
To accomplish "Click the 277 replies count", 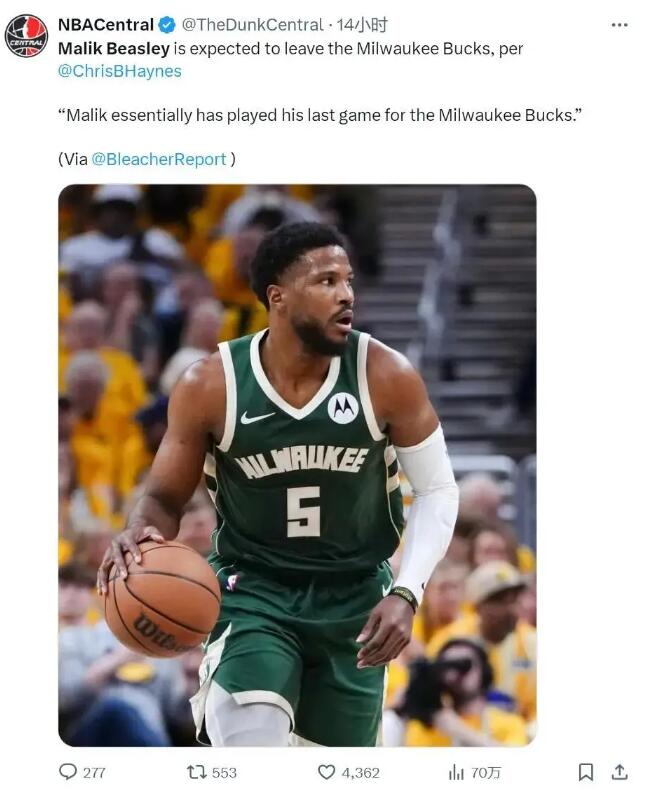I will click(94, 772).
